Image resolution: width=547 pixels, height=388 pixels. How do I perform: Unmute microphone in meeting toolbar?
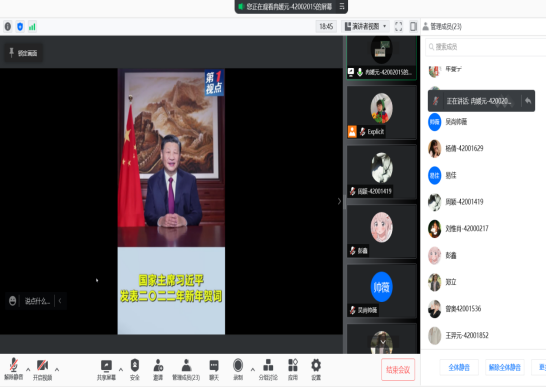pyautogui.click(x=14, y=369)
